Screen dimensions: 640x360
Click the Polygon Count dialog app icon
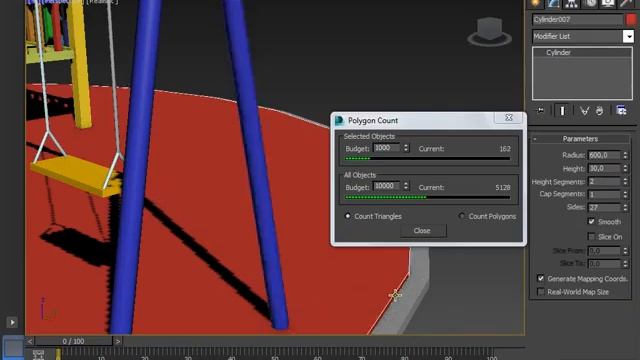point(340,120)
